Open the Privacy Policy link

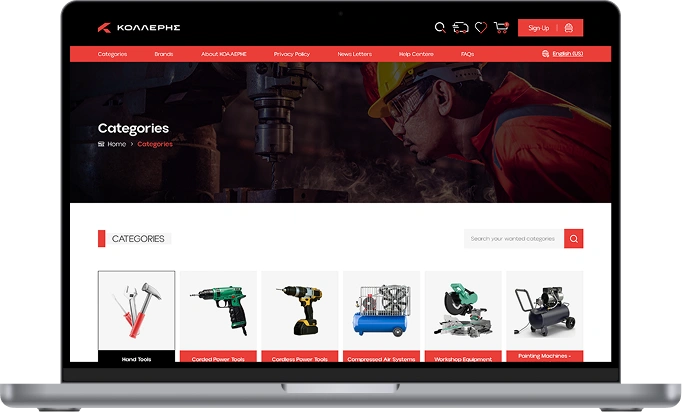291,54
